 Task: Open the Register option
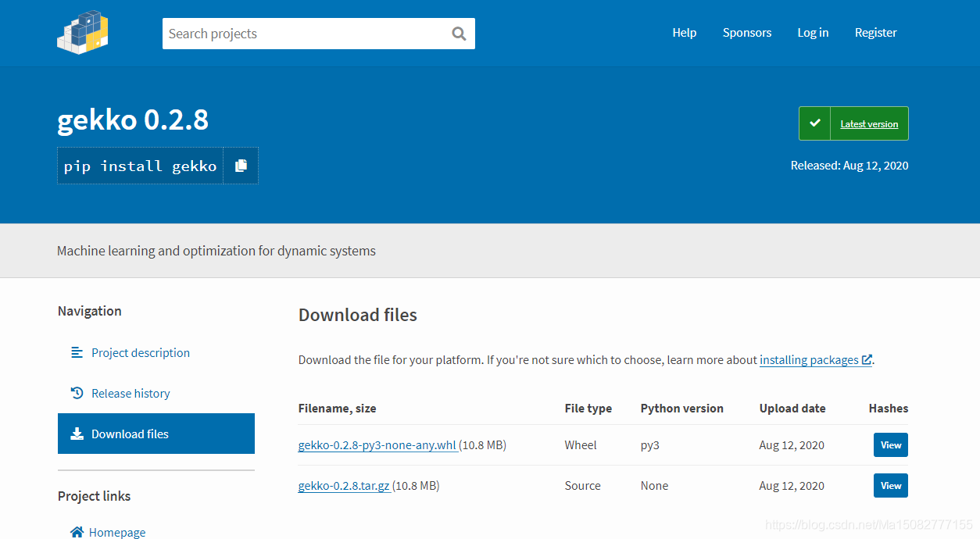(x=875, y=32)
